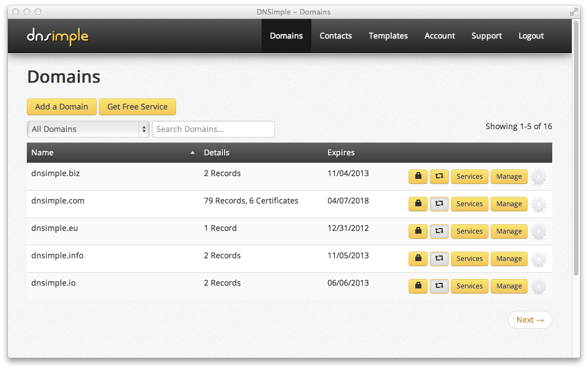
Task: Click the Expires column header
Action: pos(341,153)
